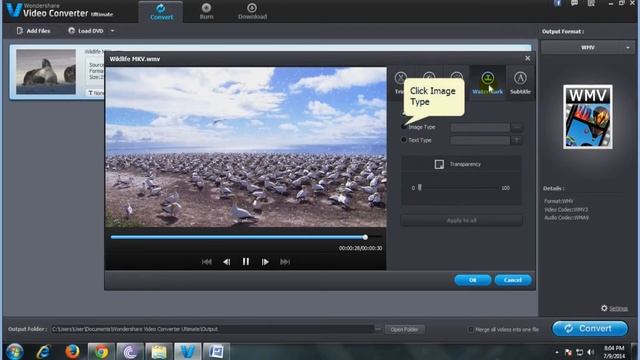640x360 pixels.
Task: Confirm the dialog with OK
Action: tap(472, 280)
